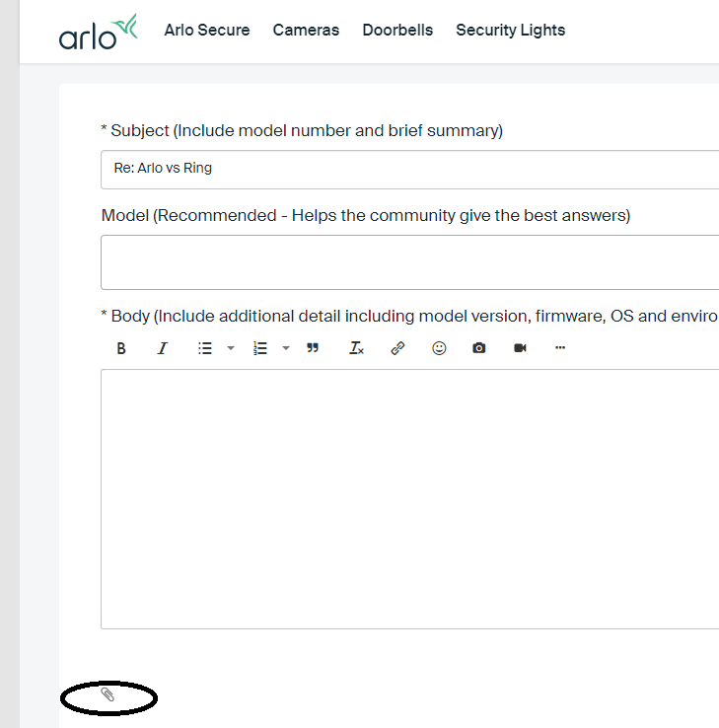Screen dimensions: 719x728
Task: Expand bulleted list style dropdown
Action: [x=231, y=348]
